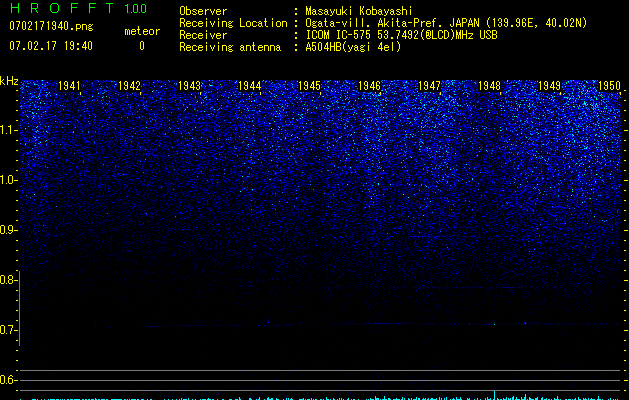Click the 0.8 frequency axis label
629x400 pixels.
[8, 280]
